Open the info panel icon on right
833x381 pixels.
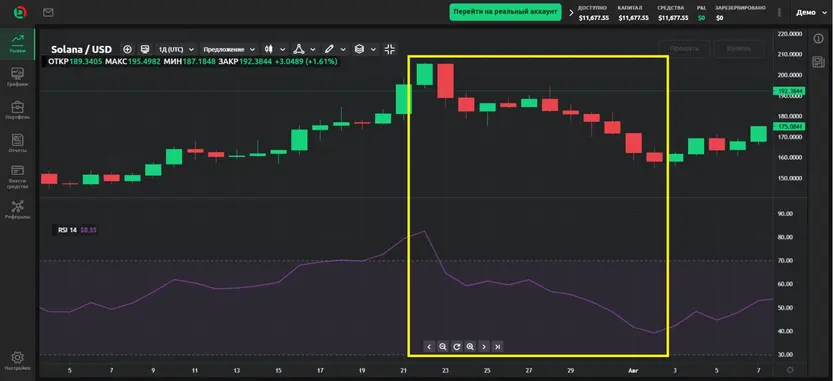[818, 38]
